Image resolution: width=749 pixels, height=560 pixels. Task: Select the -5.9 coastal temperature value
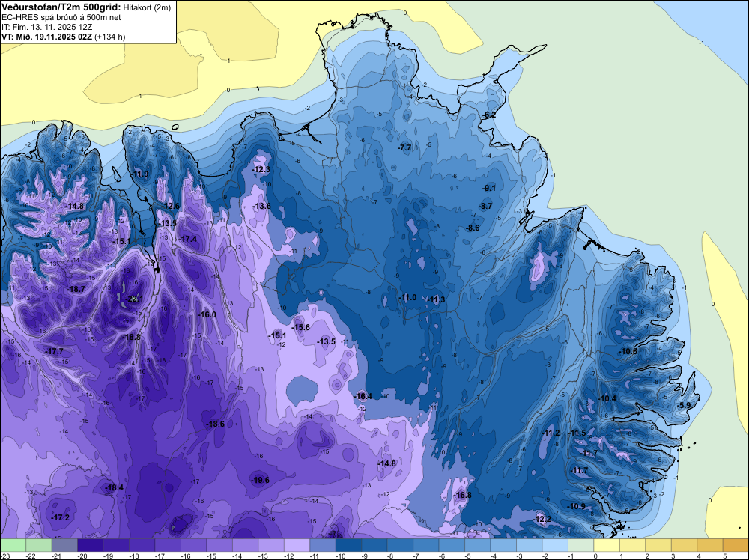point(684,405)
